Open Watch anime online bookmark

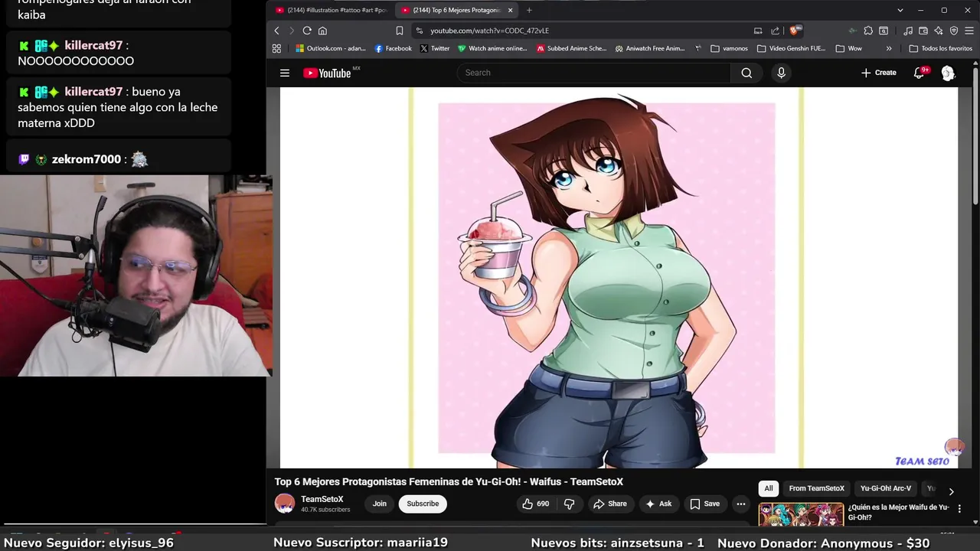pos(492,48)
